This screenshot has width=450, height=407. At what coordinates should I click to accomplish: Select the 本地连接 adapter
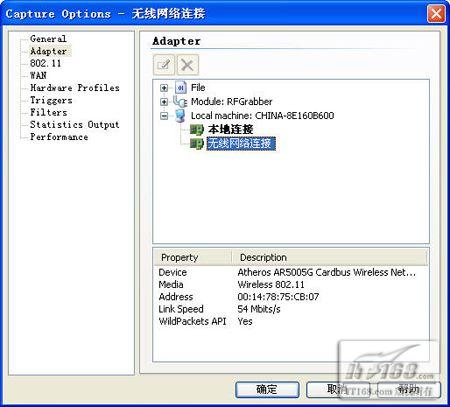coord(231,129)
